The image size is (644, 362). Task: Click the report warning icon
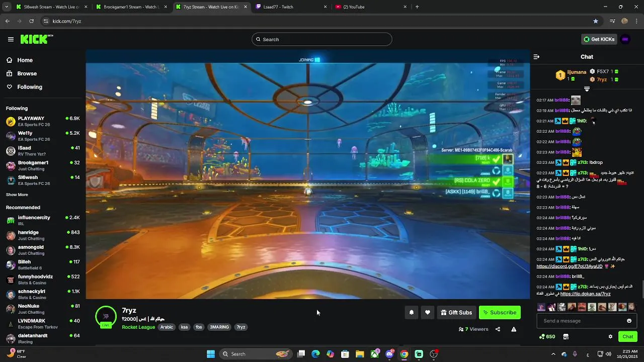point(514,329)
